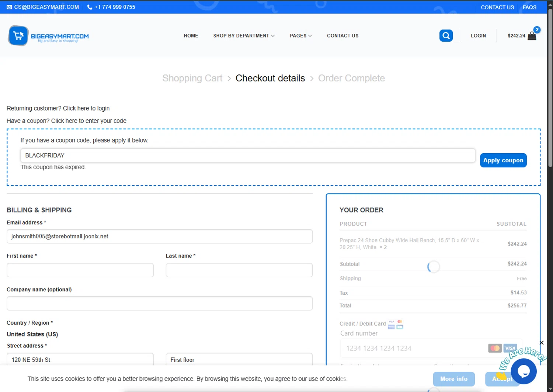The height and width of the screenshot is (392, 553).
Task: Click the United States (US) country text
Action: tap(32, 334)
